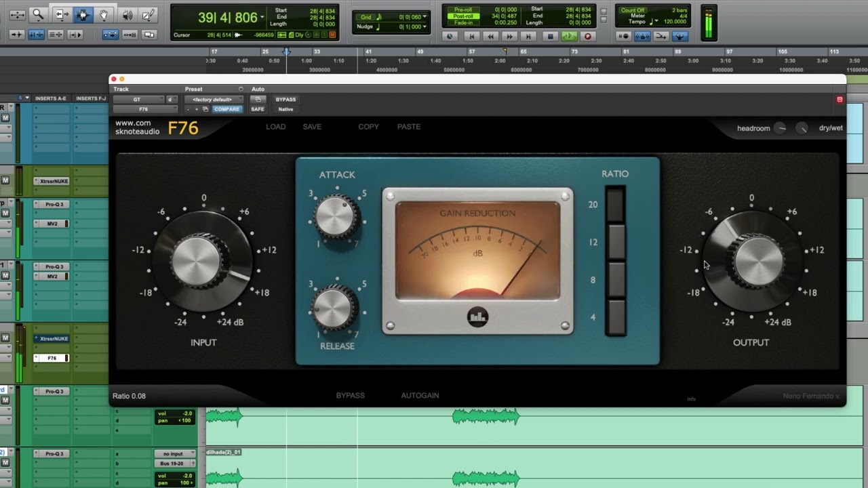
Task: Toggle the Conductor tempo track button
Action: 679,37
